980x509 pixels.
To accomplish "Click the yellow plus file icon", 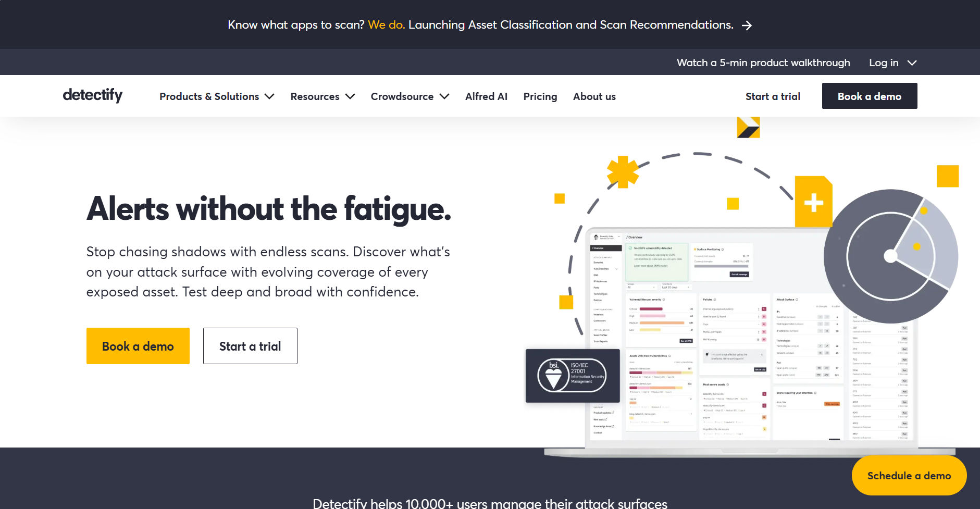I will click(814, 202).
